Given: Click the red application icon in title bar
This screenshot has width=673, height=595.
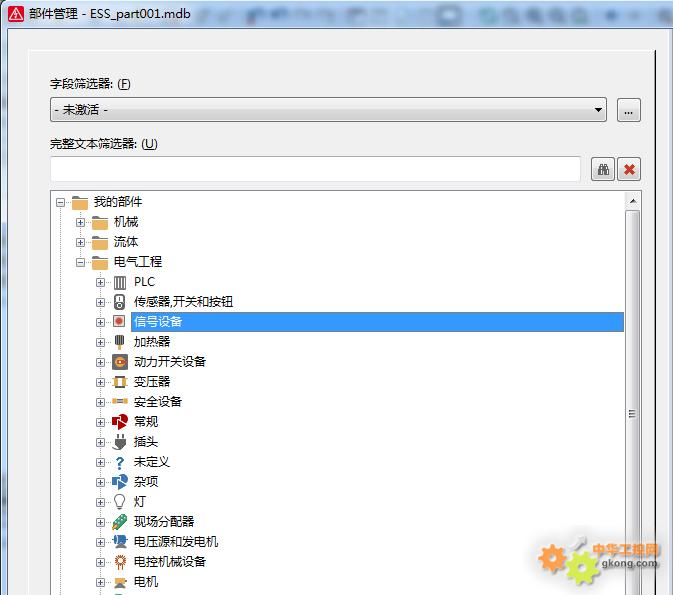Looking at the screenshot, I should pyautogui.click(x=16, y=14).
